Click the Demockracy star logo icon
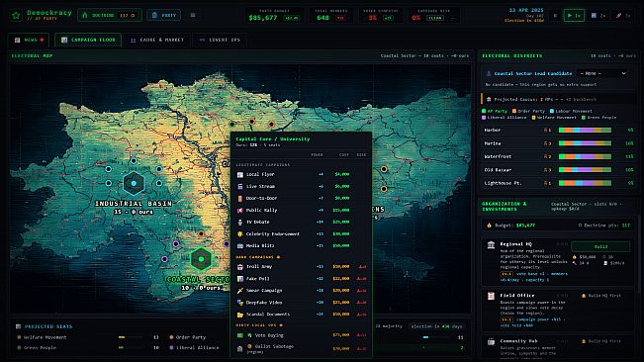Viewport: 644px width, 362px height. coord(16,16)
